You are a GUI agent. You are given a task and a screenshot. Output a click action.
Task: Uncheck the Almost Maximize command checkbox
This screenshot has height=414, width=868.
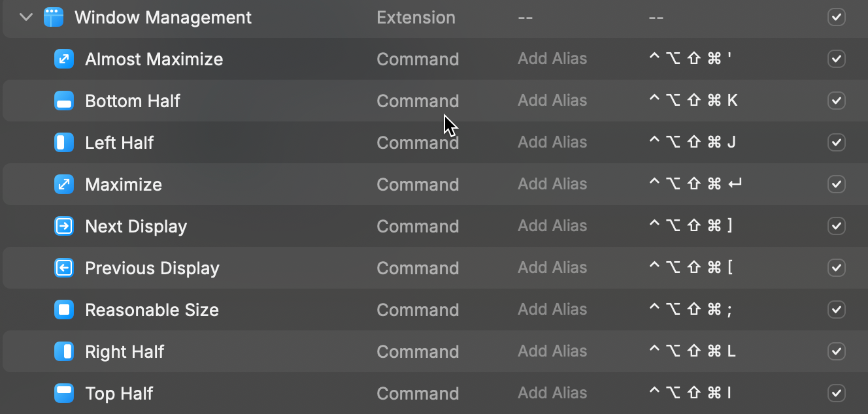[836, 59]
